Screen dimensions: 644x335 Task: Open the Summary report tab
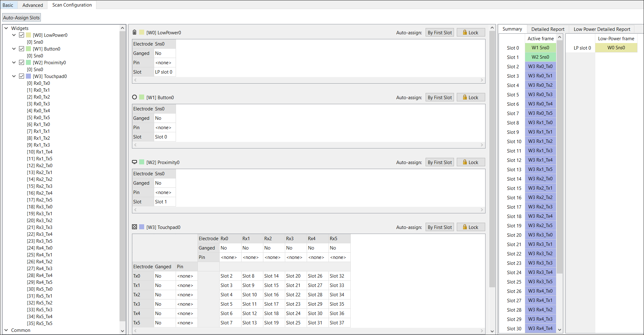click(512, 29)
